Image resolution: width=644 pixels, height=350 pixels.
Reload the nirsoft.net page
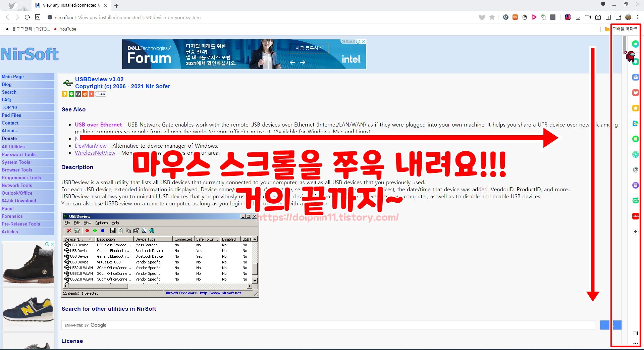tap(28, 17)
